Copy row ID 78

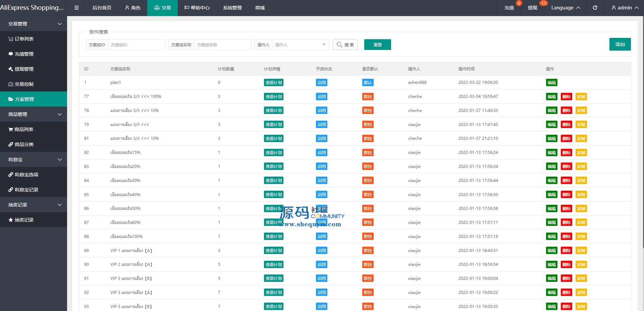tap(581, 111)
